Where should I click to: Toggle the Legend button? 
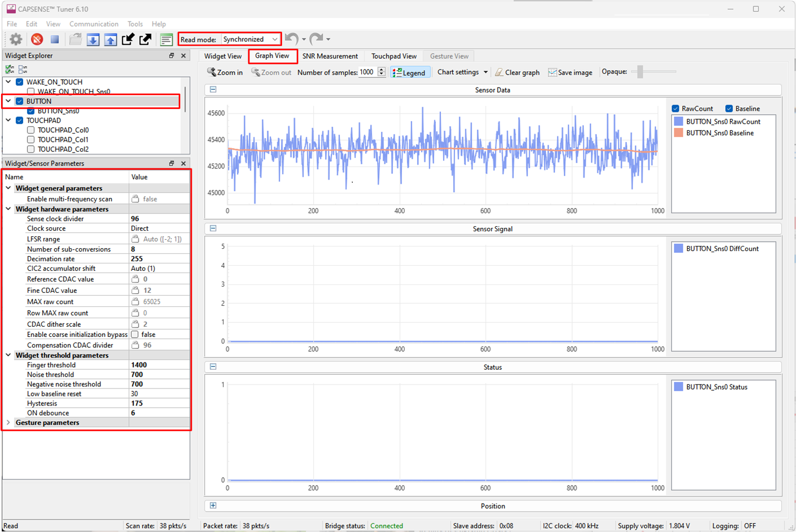tap(410, 72)
